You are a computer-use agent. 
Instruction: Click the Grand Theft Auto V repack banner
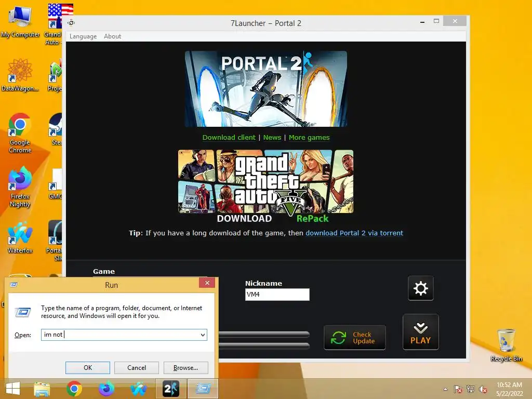tap(265, 187)
